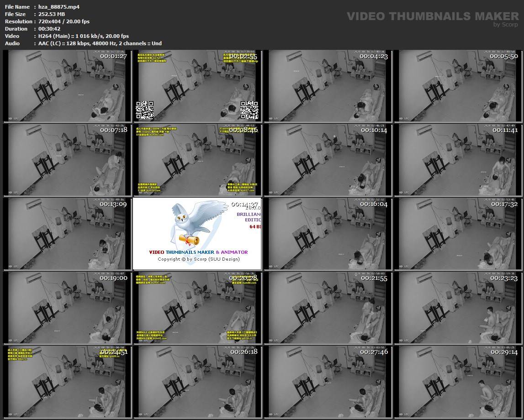
Task: Click the H264 video codec info line
Action: click(81, 36)
